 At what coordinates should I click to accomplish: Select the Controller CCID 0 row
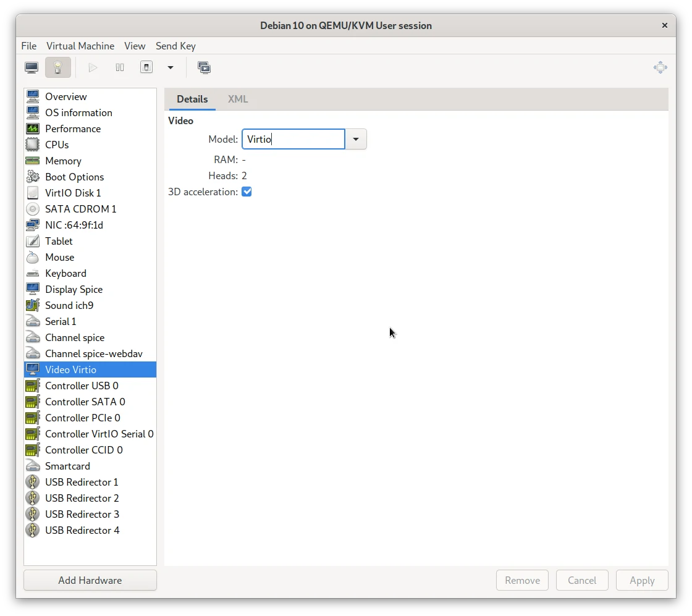click(90, 450)
